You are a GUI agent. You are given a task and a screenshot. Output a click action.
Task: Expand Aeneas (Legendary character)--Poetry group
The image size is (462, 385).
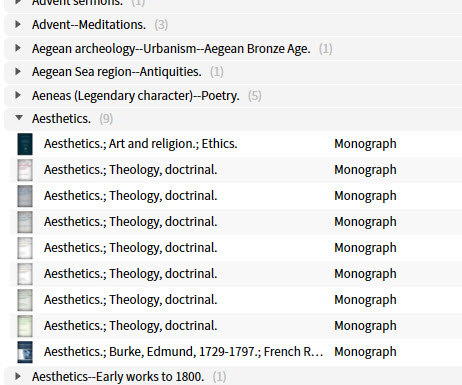click(18, 95)
